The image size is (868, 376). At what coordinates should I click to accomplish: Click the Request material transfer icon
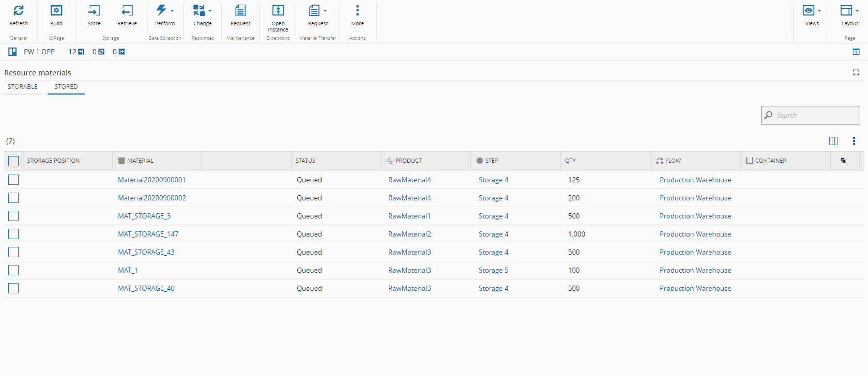pyautogui.click(x=314, y=11)
